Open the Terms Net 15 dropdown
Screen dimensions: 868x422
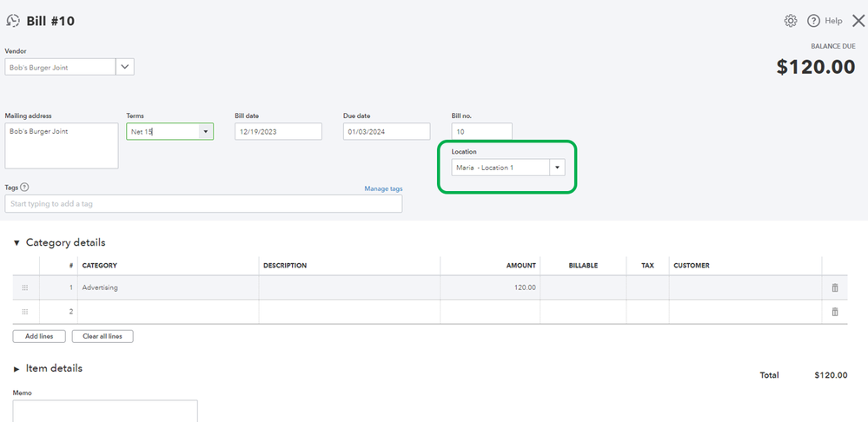[x=206, y=131]
